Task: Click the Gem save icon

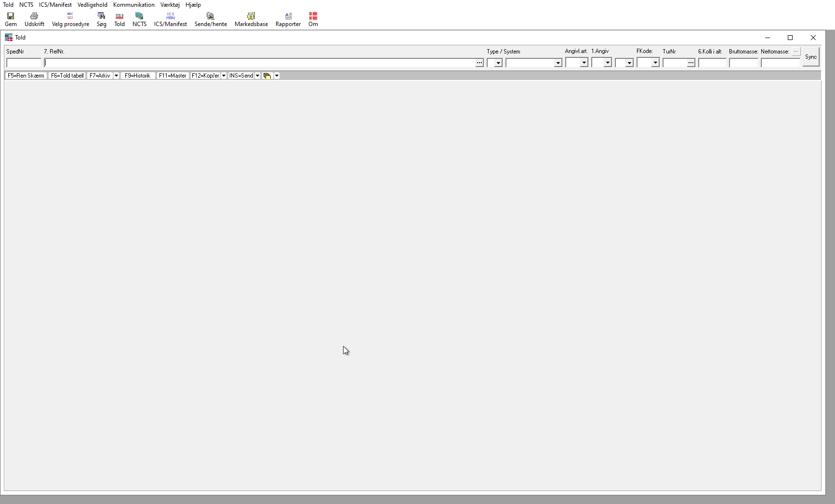Action: click(x=11, y=16)
